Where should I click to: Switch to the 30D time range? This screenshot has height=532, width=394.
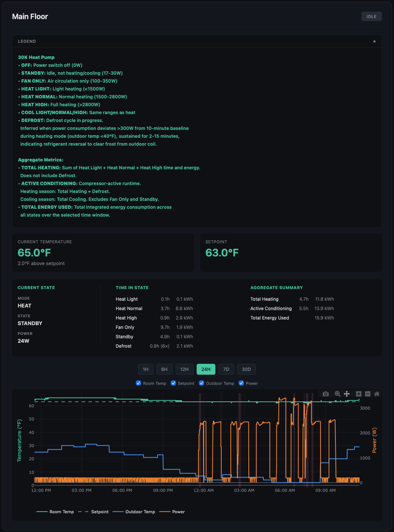246,369
